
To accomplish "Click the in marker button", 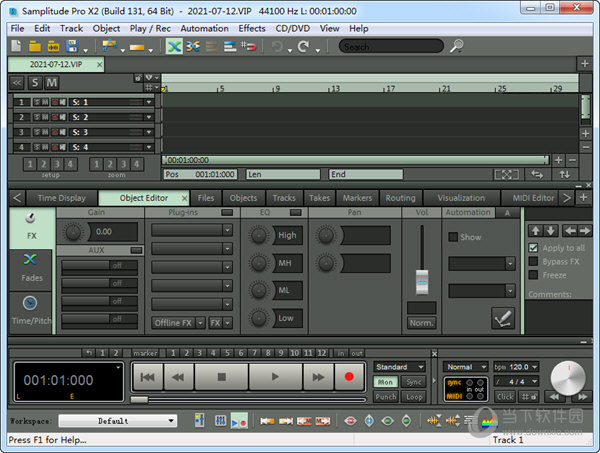I will pos(341,353).
